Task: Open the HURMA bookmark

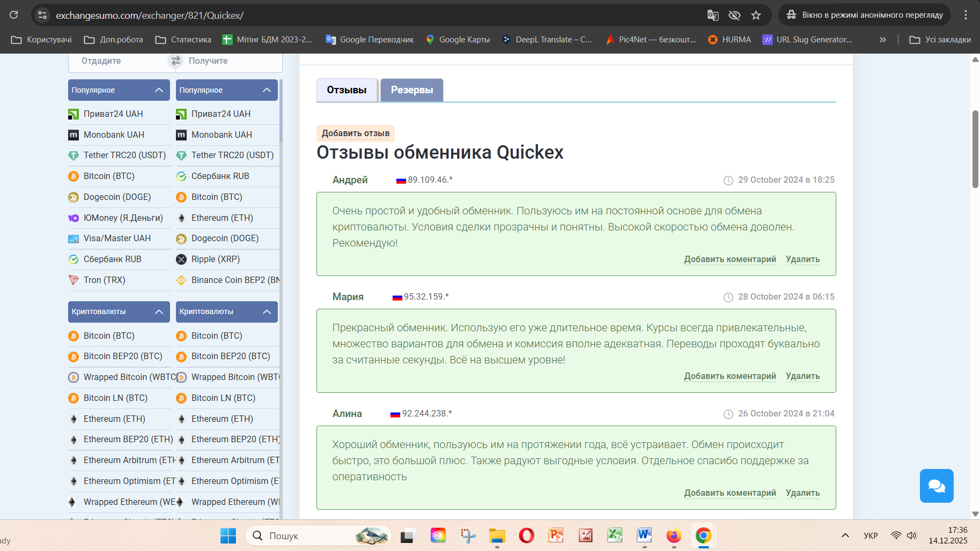Action: tap(730, 40)
